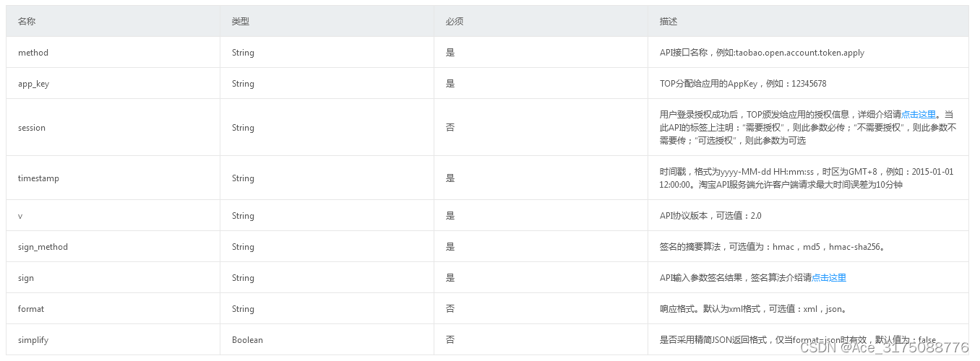
Task: Click the 名称 column header
Action: 27,22
